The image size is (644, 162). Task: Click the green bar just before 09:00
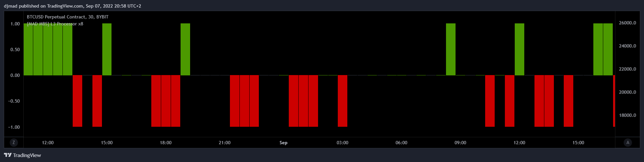tap(451, 49)
